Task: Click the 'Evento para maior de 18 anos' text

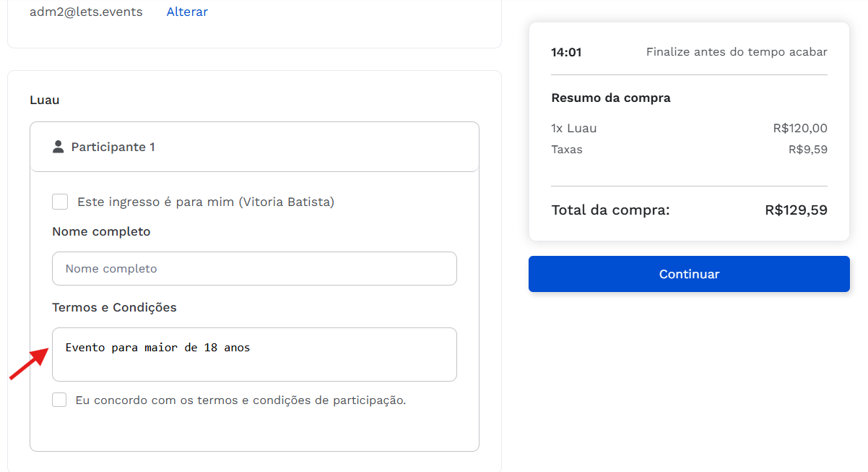Action: (x=157, y=348)
